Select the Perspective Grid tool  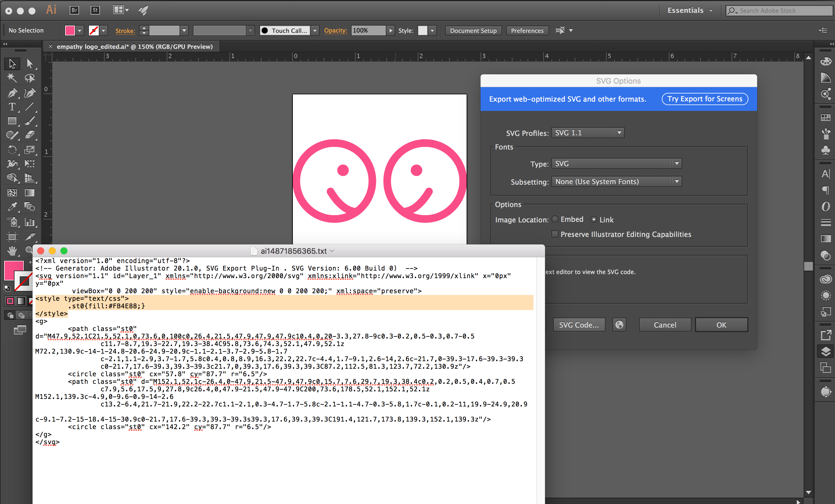point(30,178)
